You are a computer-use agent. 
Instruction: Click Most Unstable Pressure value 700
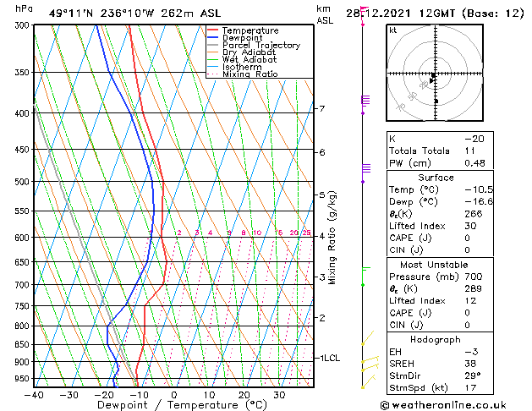[x=474, y=277]
